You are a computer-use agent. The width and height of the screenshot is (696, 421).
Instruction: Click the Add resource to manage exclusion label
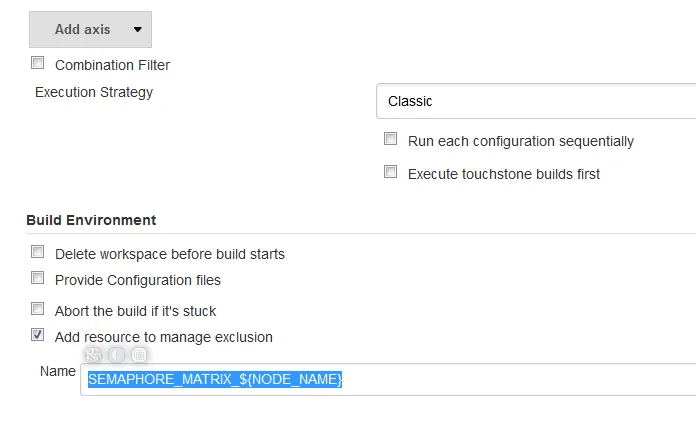(164, 337)
